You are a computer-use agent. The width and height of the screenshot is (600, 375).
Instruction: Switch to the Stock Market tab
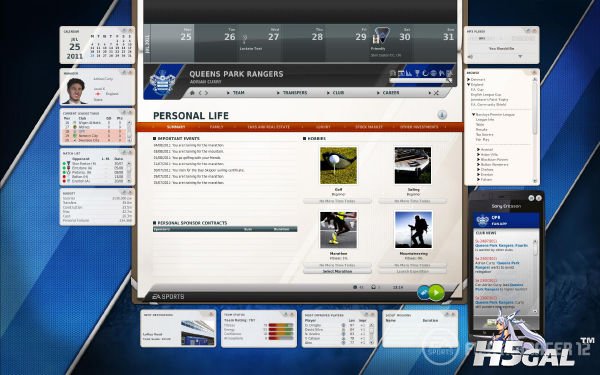coord(369,127)
